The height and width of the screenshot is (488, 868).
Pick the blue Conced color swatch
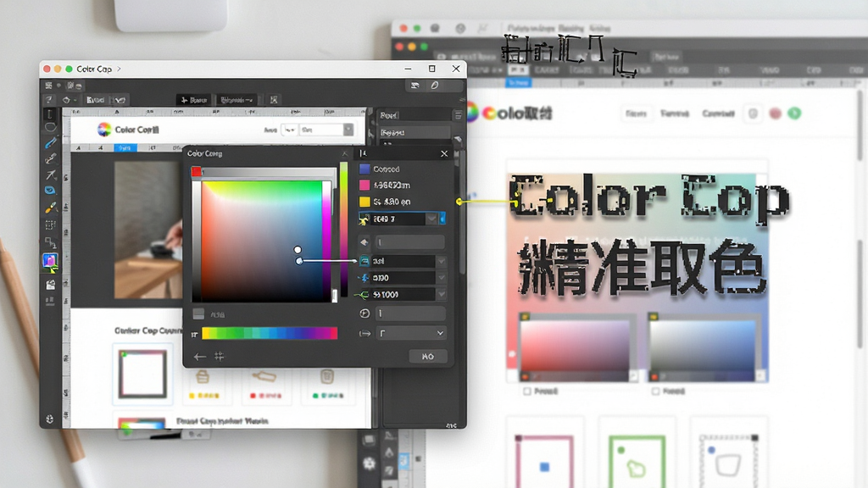point(364,169)
